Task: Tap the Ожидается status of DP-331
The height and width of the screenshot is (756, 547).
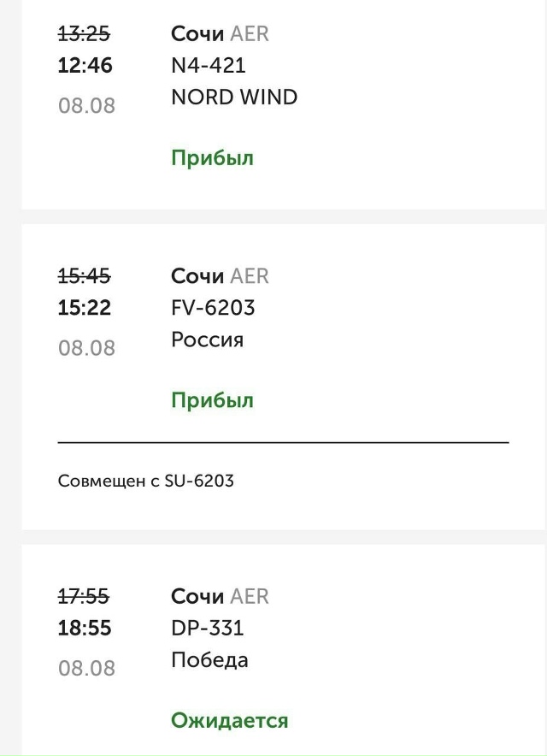Action: (229, 720)
